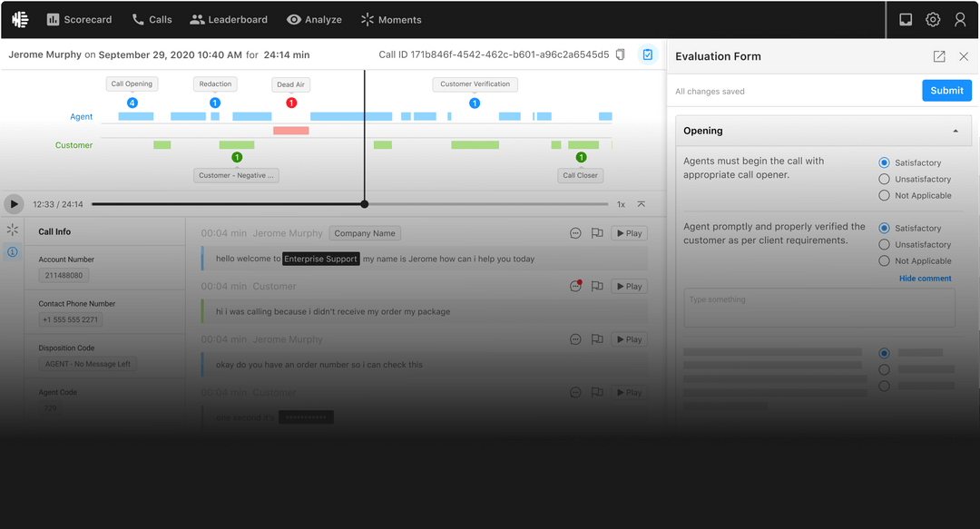The height and width of the screenshot is (529, 980).
Task: Copy the Call ID using the copy icon
Action: [621, 54]
